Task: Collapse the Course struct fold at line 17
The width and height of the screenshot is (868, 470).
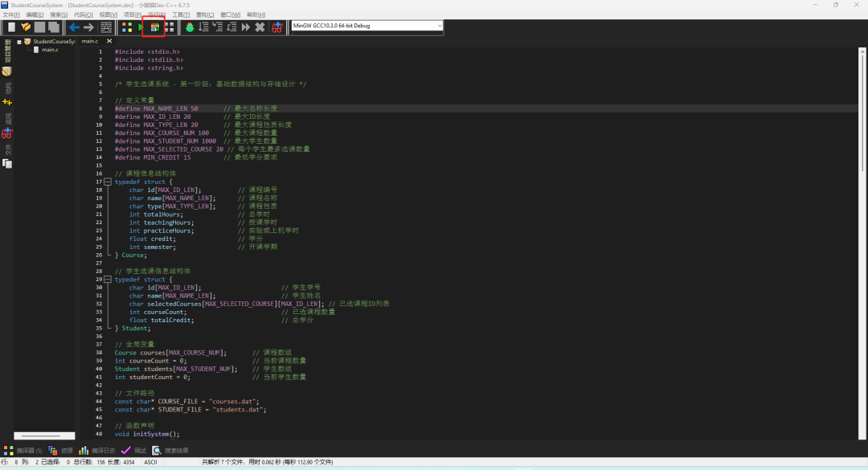Action: tap(107, 182)
